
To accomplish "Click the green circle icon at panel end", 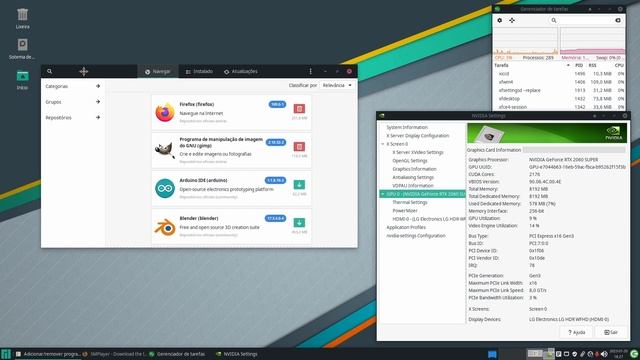I will (634, 354).
